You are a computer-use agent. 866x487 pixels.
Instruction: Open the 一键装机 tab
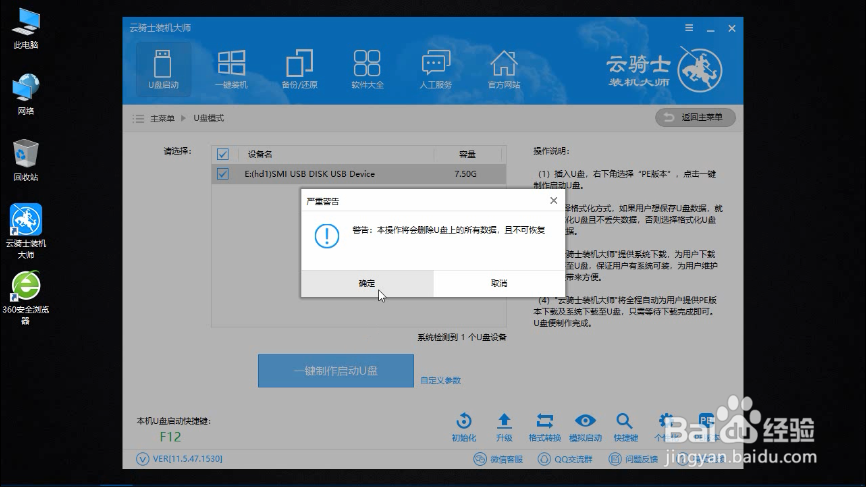coord(231,69)
